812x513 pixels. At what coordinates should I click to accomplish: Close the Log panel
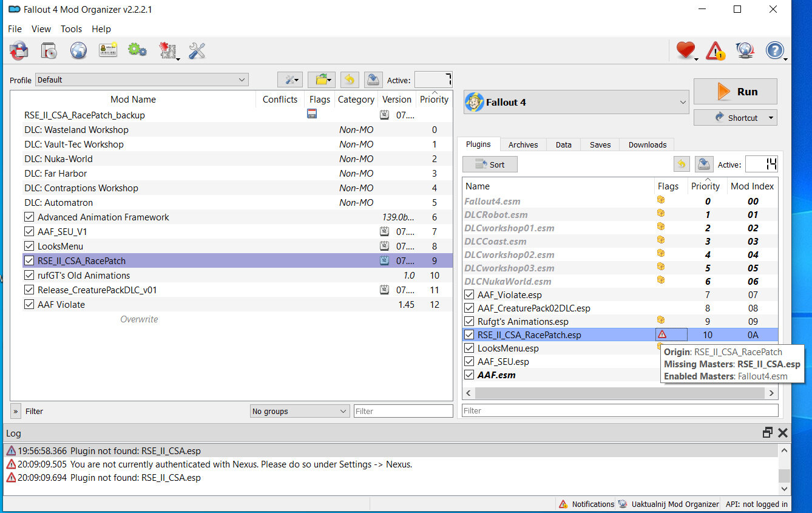783,433
